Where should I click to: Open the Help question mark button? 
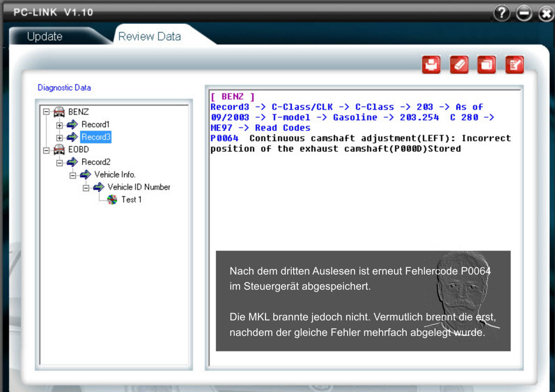[x=502, y=14]
